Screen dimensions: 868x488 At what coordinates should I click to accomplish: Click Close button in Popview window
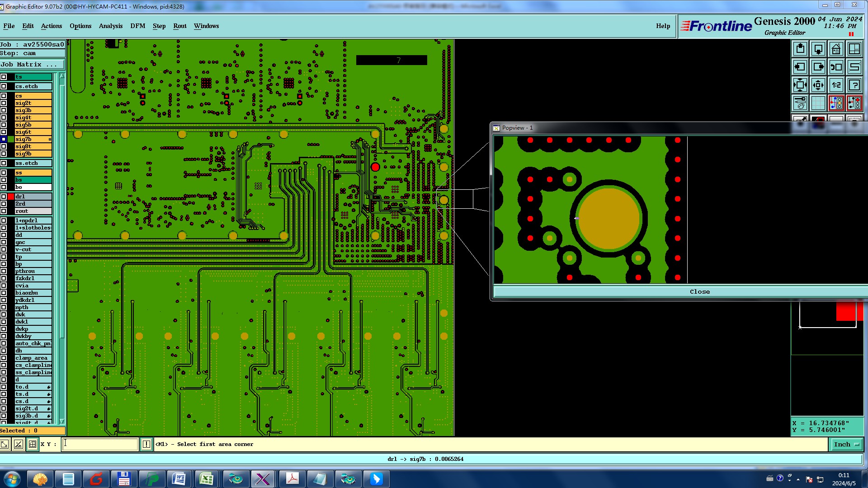click(x=699, y=291)
